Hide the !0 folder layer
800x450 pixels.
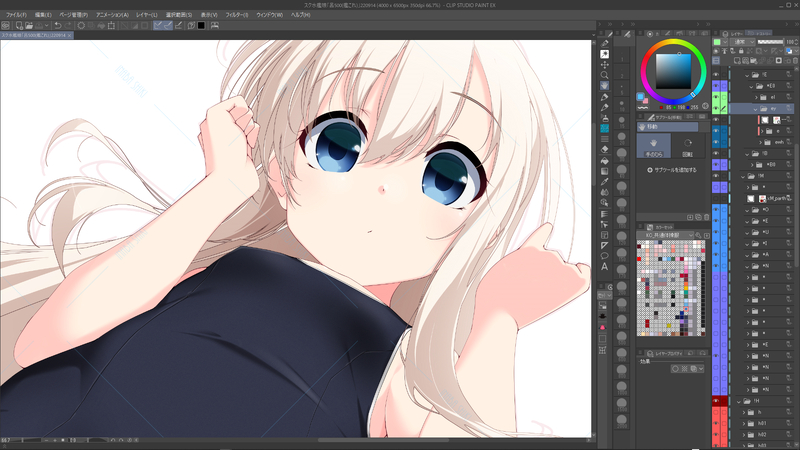click(x=716, y=153)
